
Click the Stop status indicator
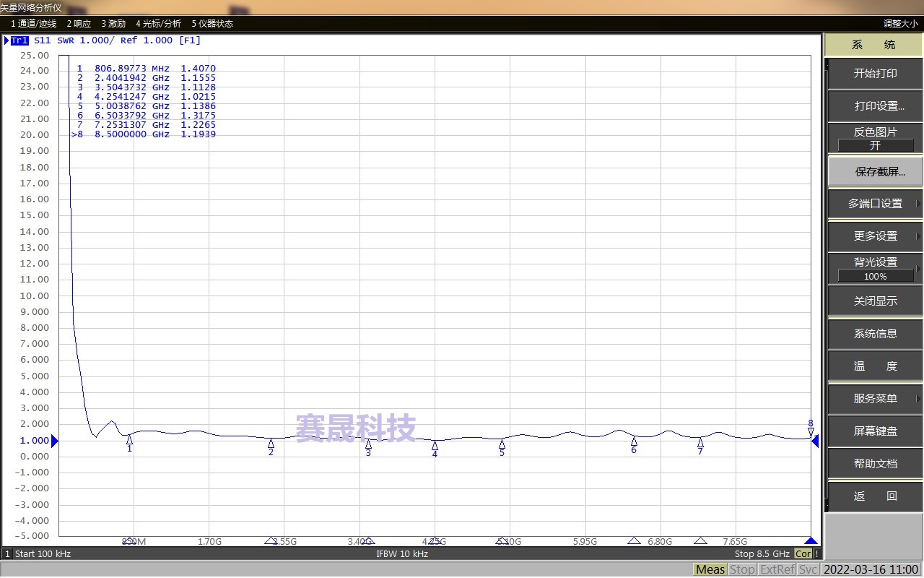click(743, 569)
